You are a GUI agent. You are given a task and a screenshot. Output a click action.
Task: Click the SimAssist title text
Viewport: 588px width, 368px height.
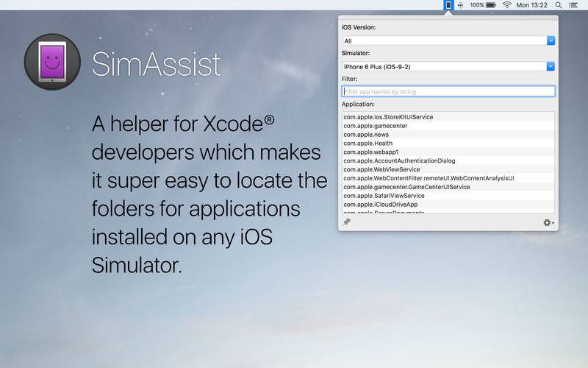pyautogui.click(x=156, y=64)
